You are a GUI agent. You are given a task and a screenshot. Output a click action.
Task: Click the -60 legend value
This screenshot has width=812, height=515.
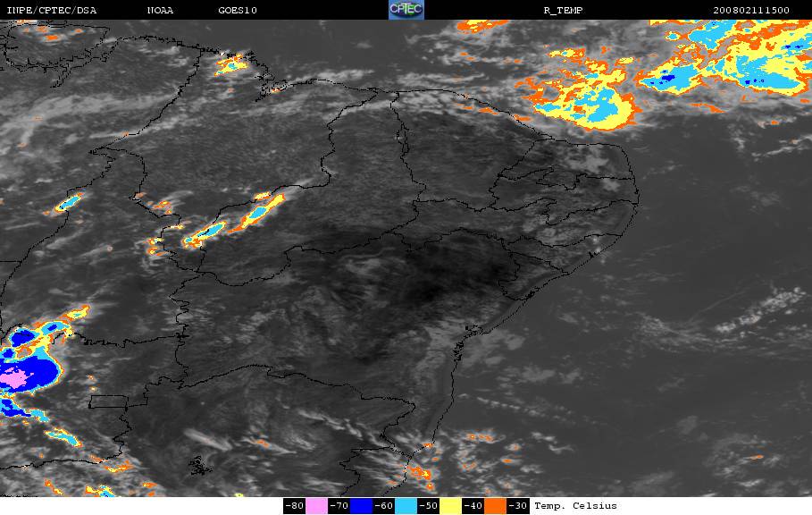coord(384,506)
